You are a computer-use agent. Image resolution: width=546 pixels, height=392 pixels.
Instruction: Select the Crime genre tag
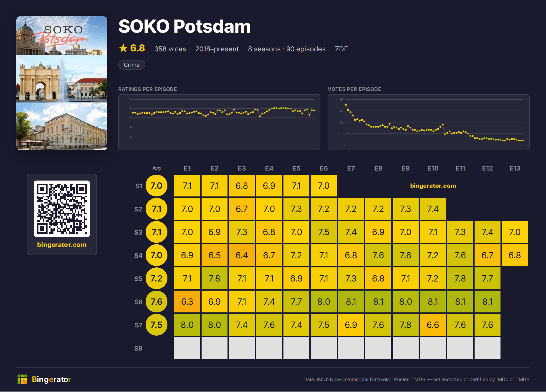coord(132,65)
